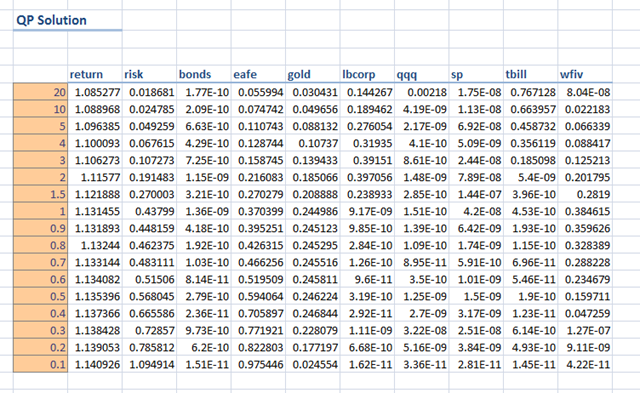Click the orange cell with value 0.8
This screenshot has height=393, width=640.
pyautogui.click(x=40, y=245)
